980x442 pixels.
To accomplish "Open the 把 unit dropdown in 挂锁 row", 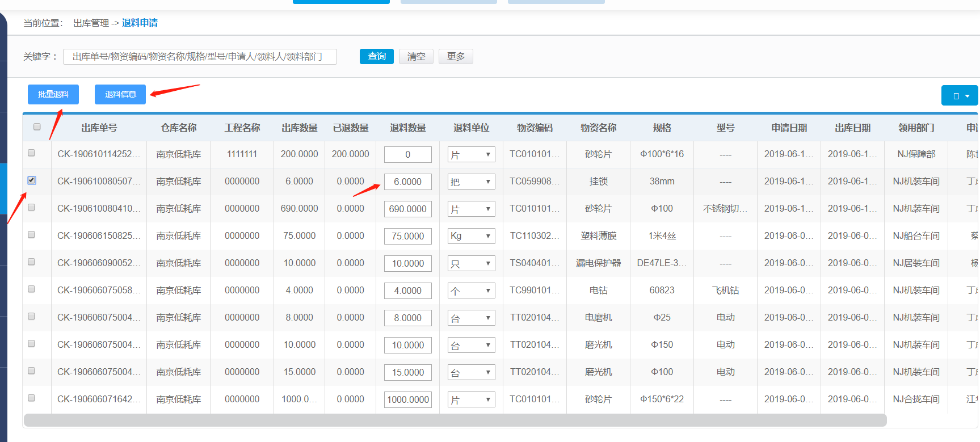I will click(x=471, y=182).
